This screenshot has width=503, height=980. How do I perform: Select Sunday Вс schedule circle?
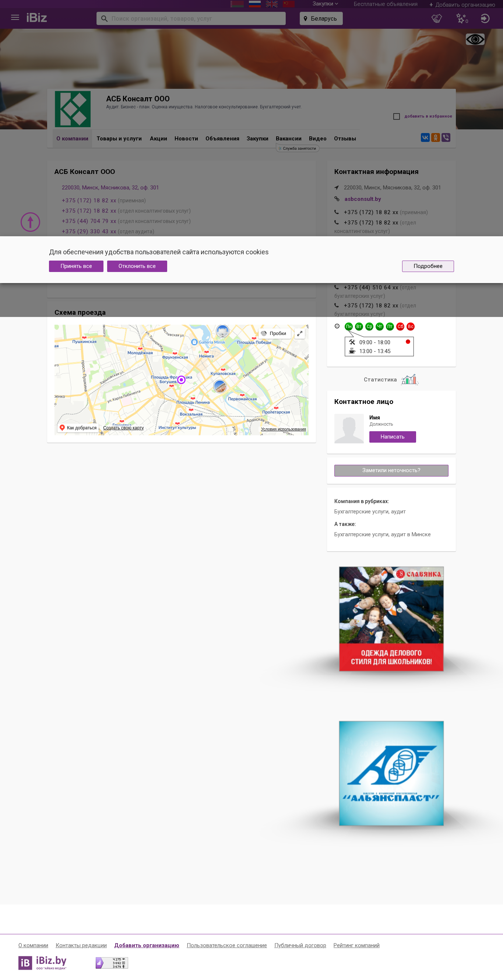[x=410, y=327]
